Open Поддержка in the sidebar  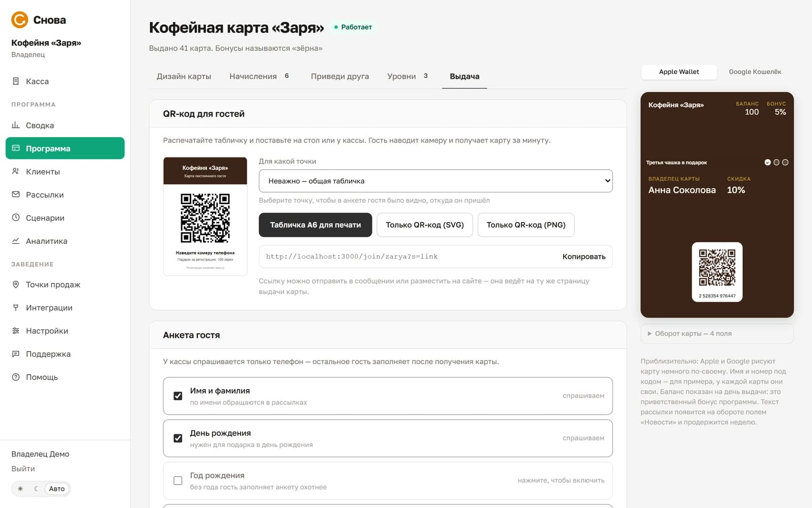[65, 354]
